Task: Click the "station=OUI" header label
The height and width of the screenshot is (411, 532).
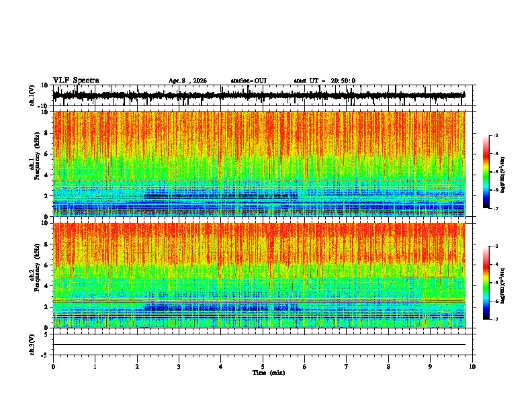Action: pyautogui.click(x=249, y=81)
